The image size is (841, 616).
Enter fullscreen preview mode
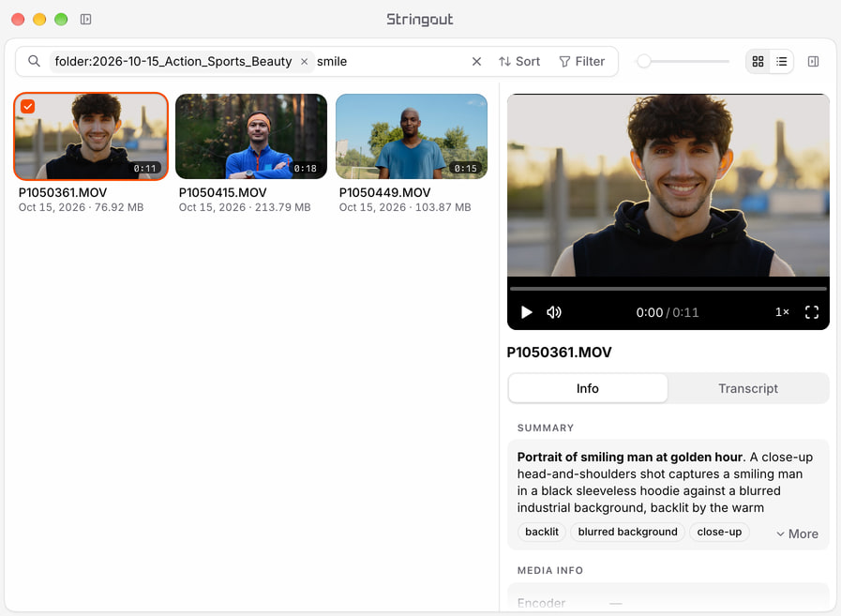click(x=812, y=312)
